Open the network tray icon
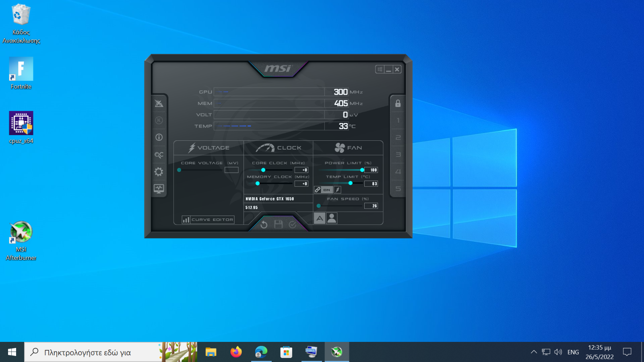The image size is (644, 362). pos(546,352)
